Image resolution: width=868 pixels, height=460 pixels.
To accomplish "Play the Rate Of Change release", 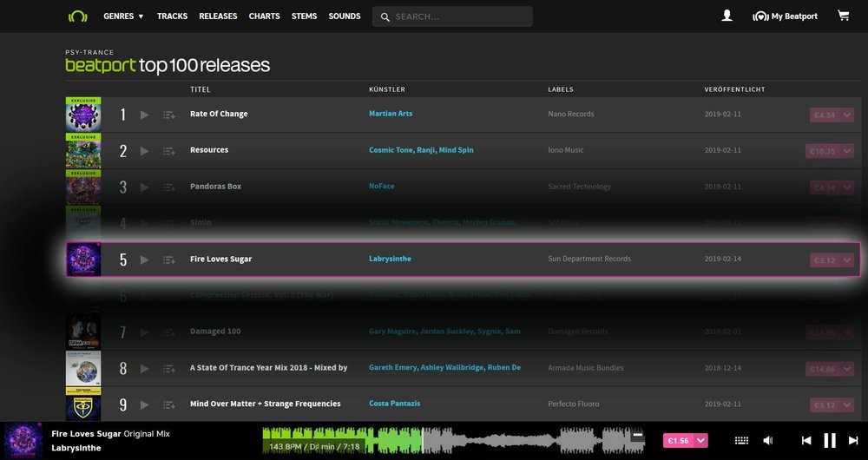I will [x=145, y=115].
